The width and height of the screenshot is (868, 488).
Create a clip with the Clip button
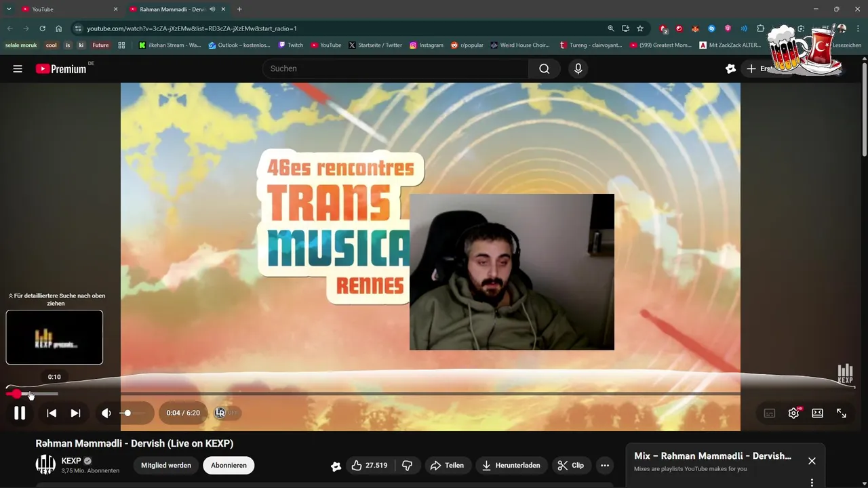570,465
